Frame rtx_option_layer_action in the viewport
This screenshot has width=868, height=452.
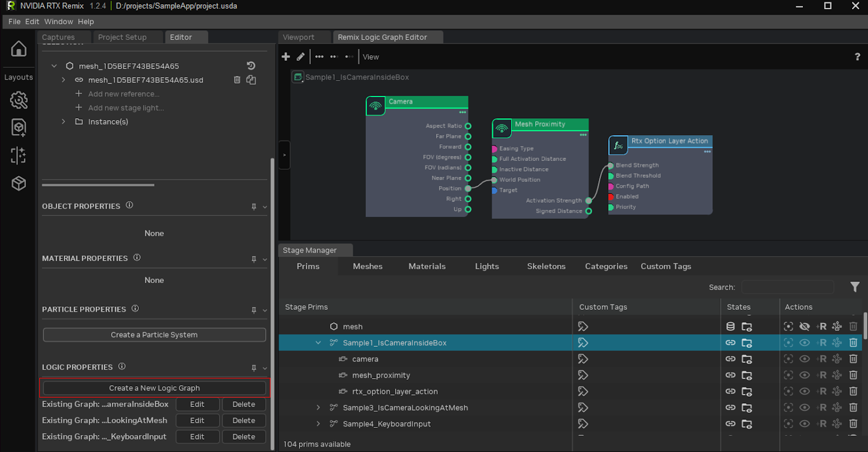point(788,391)
